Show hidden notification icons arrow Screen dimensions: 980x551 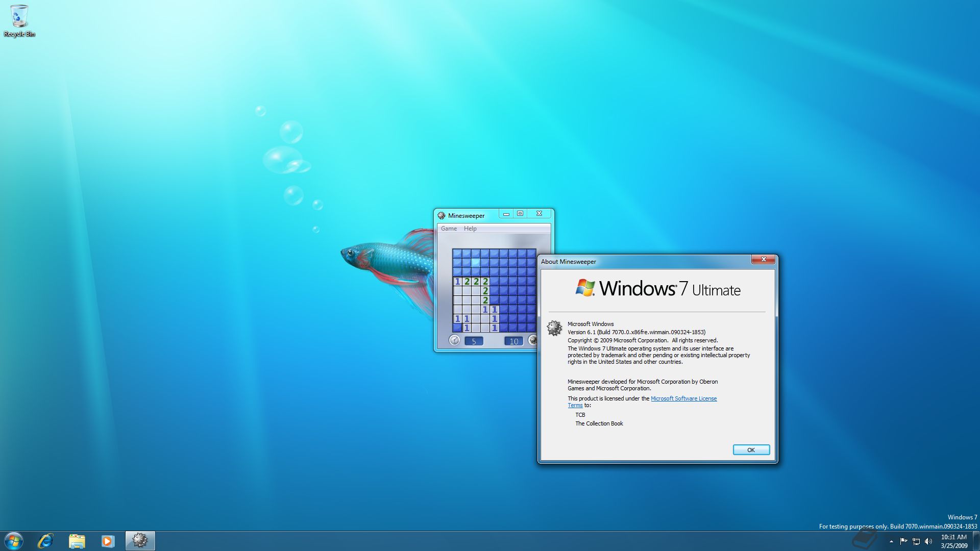[x=891, y=541]
